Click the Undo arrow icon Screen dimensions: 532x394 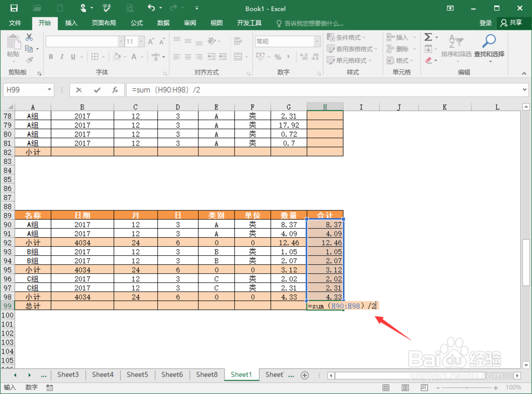point(151,8)
